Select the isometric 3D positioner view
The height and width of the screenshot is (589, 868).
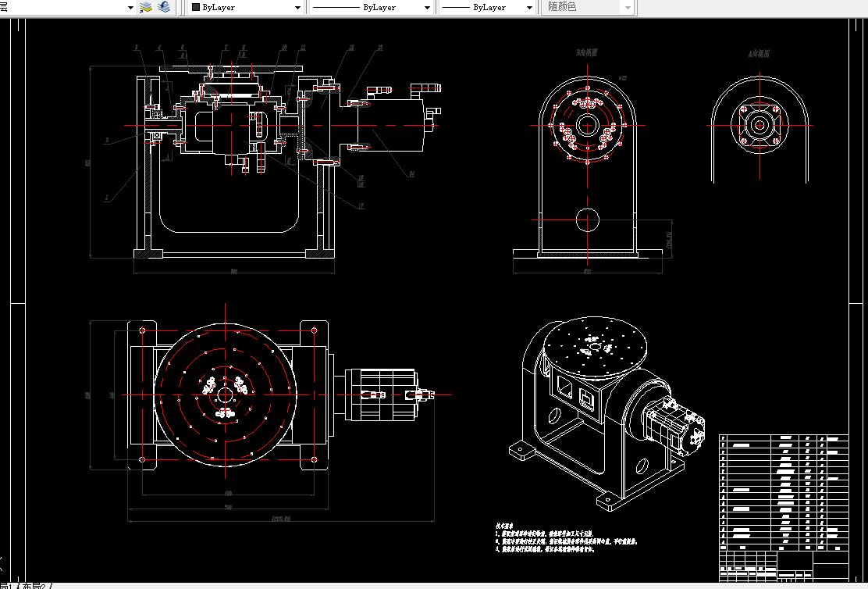click(x=607, y=412)
